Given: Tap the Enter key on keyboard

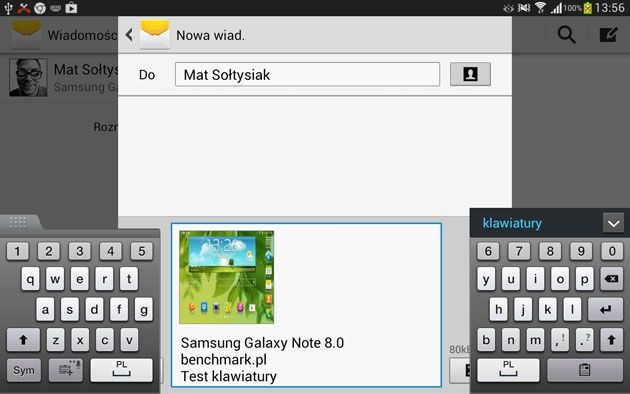Looking at the screenshot, I should tap(605, 309).
